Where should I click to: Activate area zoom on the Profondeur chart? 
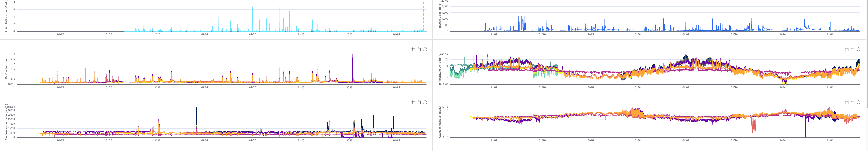pyautogui.click(x=413, y=49)
